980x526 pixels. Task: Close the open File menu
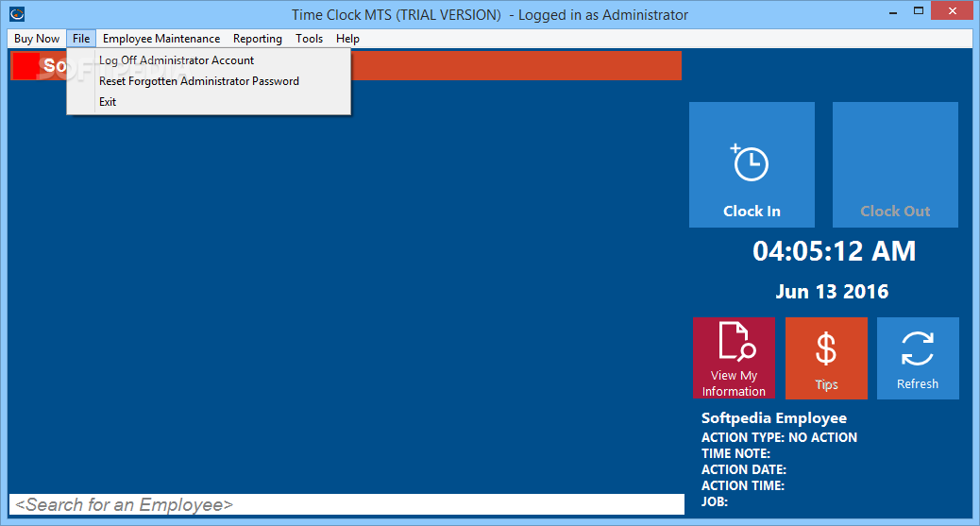pyautogui.click(x=81, y=39)
